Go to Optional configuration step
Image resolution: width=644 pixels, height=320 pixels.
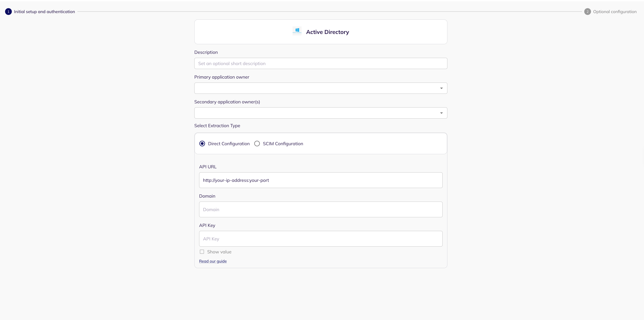tap(614, 12)
